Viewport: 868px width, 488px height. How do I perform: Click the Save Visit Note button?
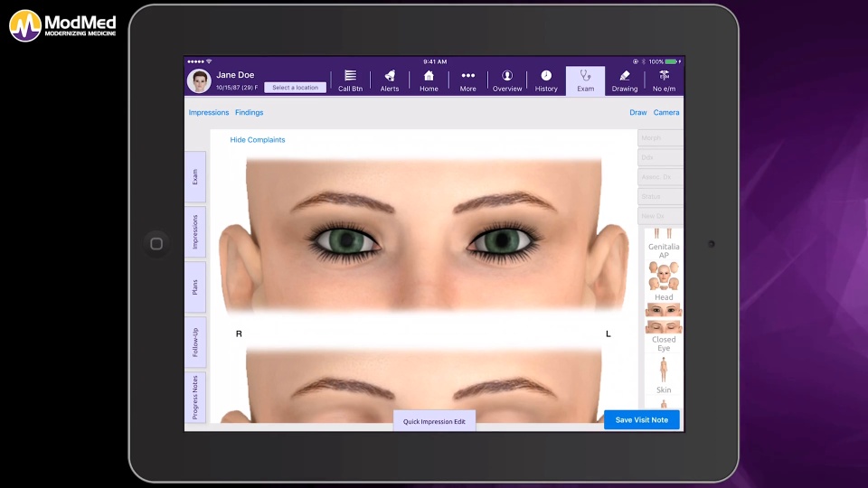pyautogui.click(x=642, y=420)
